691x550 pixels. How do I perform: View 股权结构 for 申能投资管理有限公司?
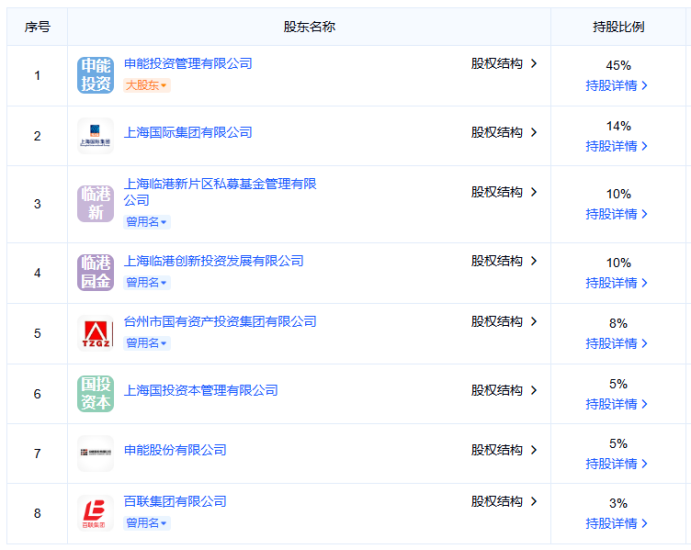point(504,63)
